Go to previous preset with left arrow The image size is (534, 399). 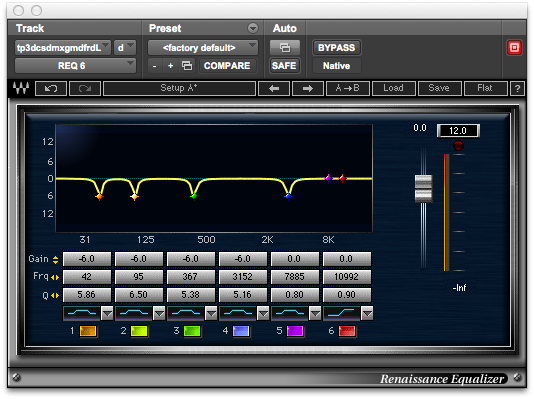point(274,89)
